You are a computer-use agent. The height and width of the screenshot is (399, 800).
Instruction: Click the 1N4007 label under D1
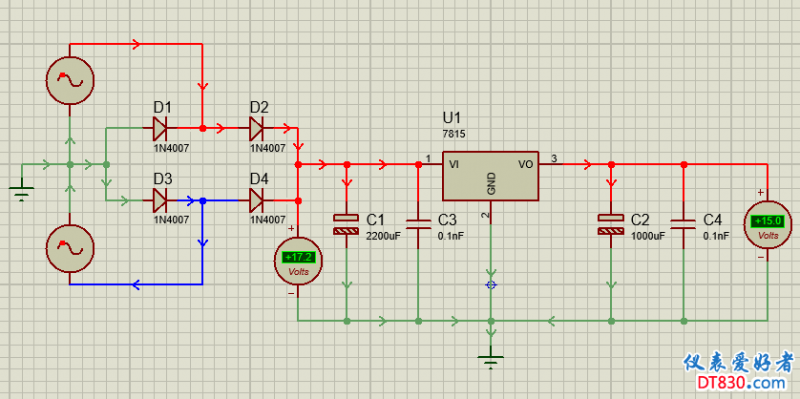171,148
